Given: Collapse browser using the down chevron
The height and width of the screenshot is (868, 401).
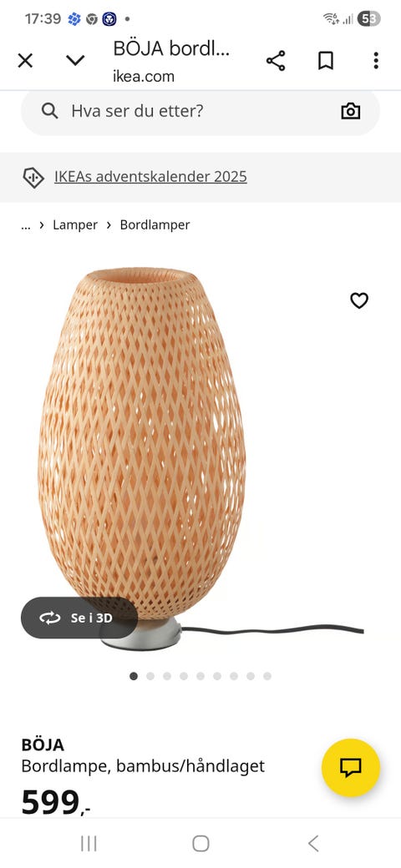Looking at the screenshot, I should point(75,60).
